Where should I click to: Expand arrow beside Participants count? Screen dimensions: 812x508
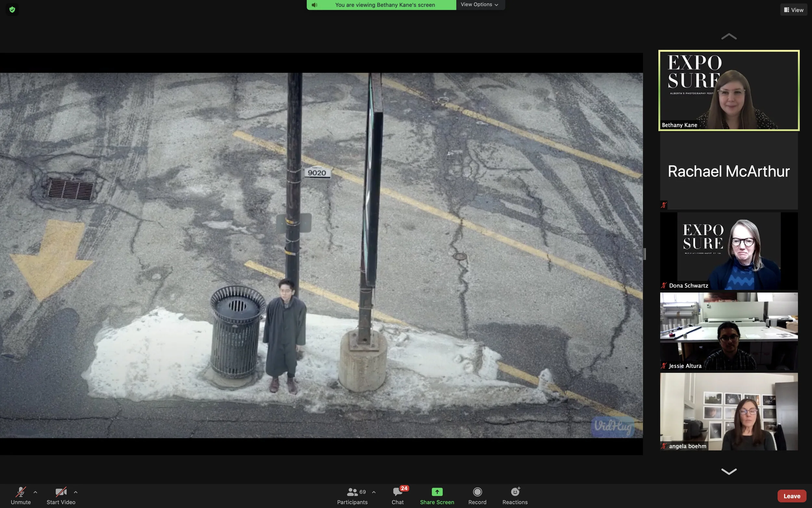[374, 492]
